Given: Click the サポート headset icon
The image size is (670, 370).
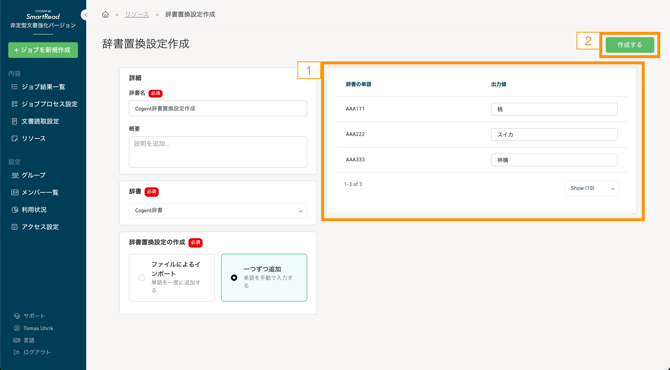Looking at the screenshot, I should pyautogui.click(x=17, y=316).
